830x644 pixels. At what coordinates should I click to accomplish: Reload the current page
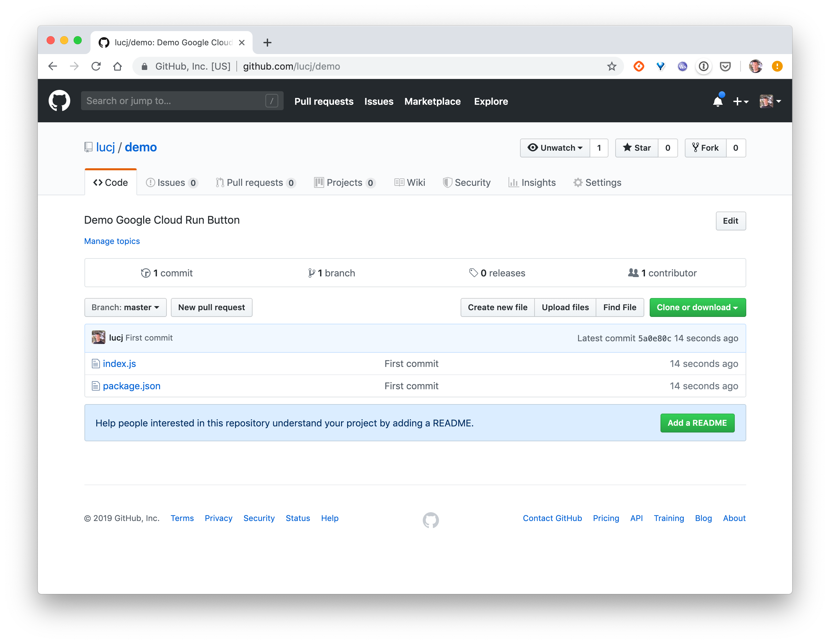coord(96,66)
